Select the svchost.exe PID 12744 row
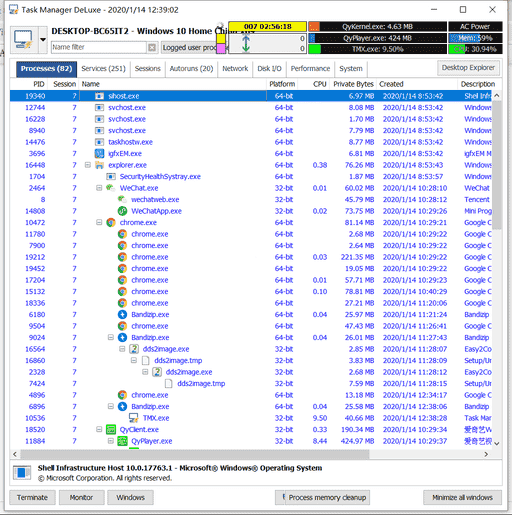The height and width of the screenshot is (515, 512). point(251,108)
